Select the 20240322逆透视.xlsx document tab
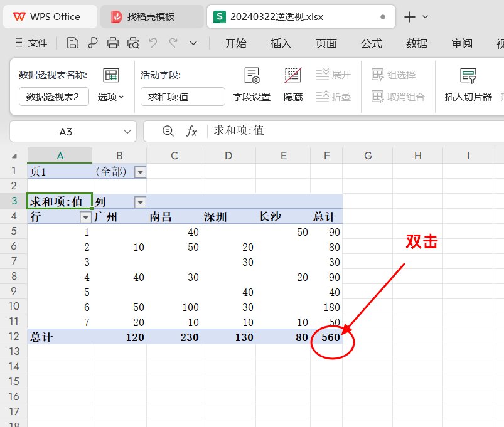This screenshot has height=427, width=504. pos(301,17)
